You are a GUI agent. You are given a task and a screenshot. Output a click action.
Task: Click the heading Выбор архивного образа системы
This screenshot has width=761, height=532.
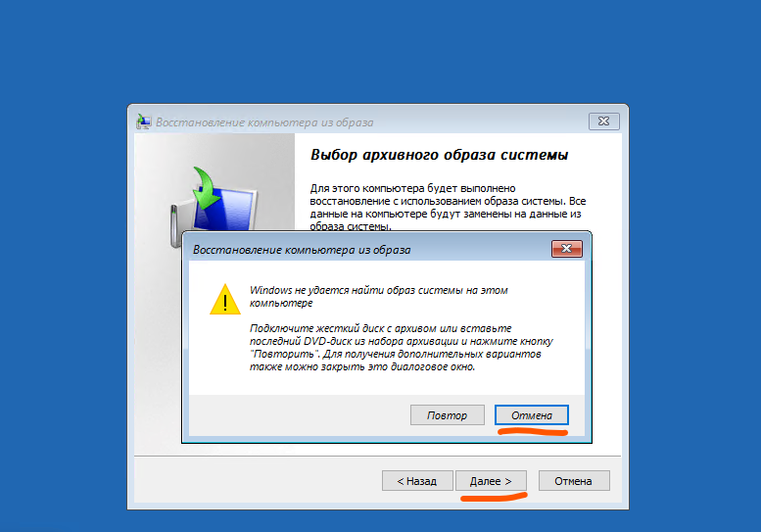pyautogui.click(x=439, y=155)
